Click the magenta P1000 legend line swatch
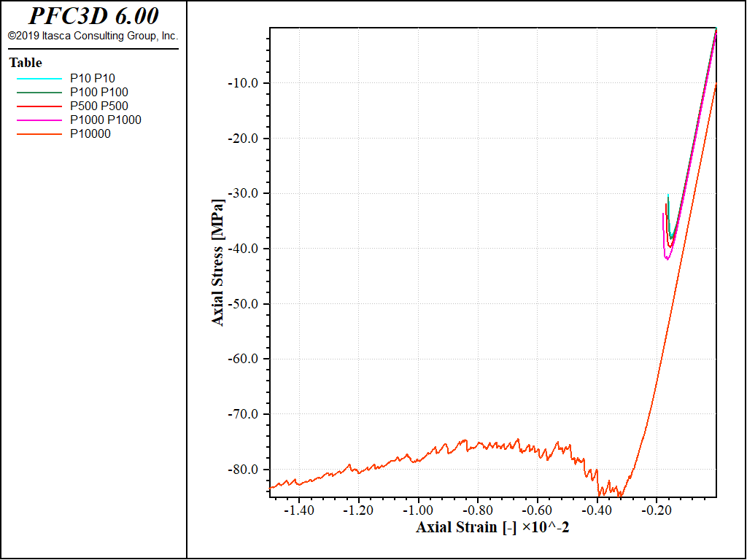The height and width of the screenshot is (560, 747). [x=39, y=120]
